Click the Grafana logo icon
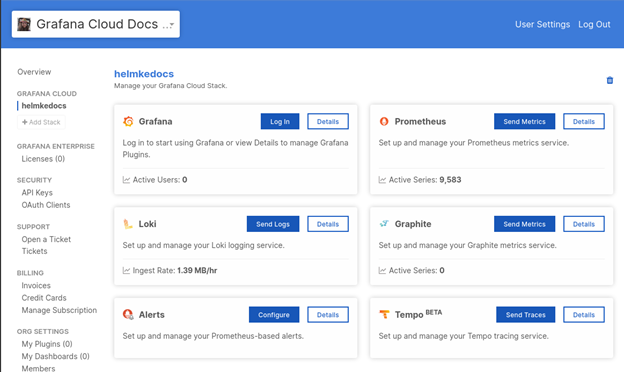624x372 pixels. [x=128, y=121]
